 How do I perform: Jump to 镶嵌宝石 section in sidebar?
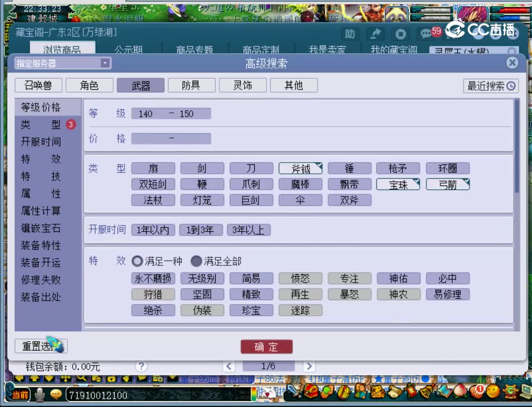pyautogui.click(x=48, y=228)
